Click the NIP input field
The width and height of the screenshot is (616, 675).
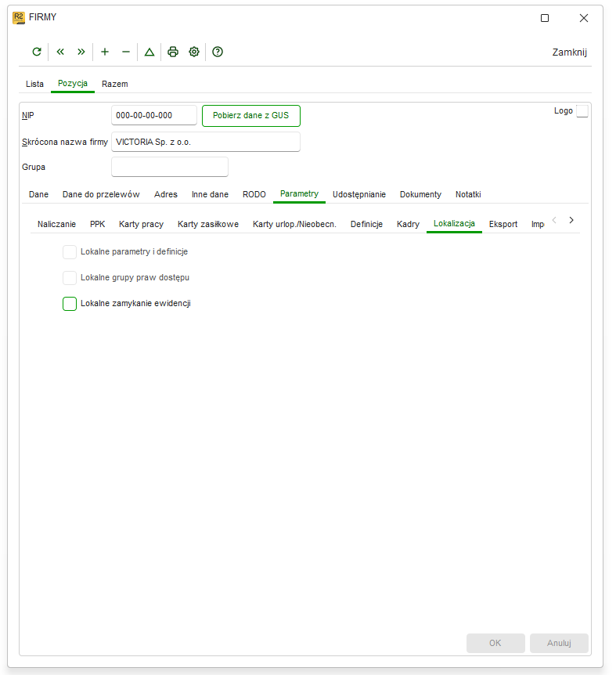[x=154, y=115]
